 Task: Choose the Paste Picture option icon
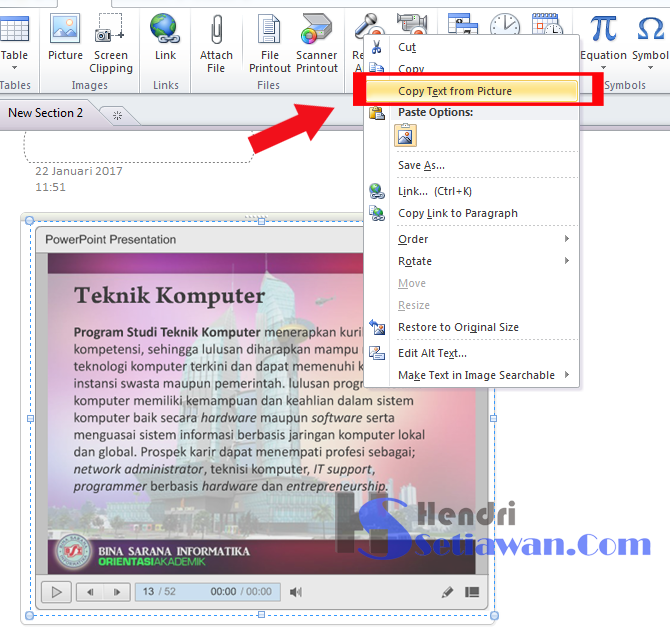coord(405,135)
